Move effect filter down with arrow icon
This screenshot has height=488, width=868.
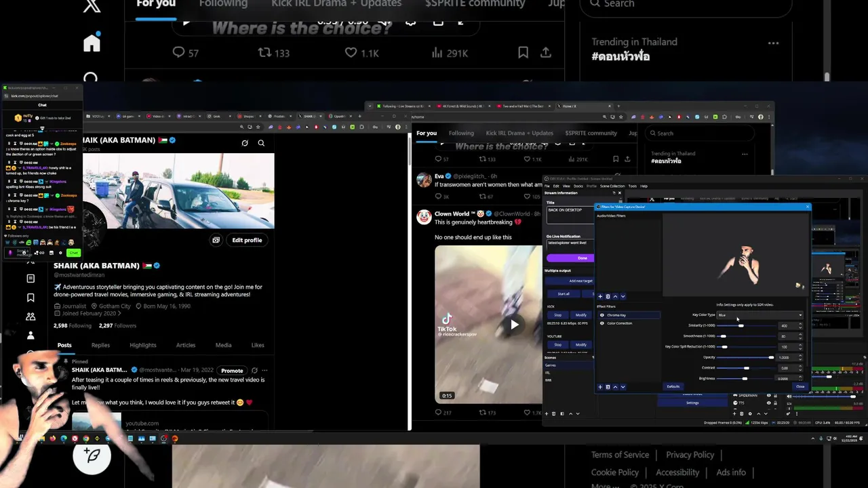tap(623, 387)
